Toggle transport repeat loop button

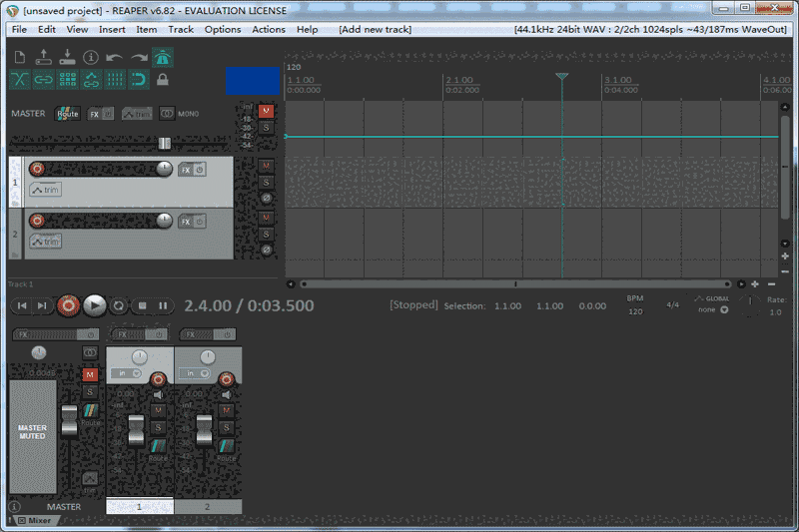[x=119, y=305]
